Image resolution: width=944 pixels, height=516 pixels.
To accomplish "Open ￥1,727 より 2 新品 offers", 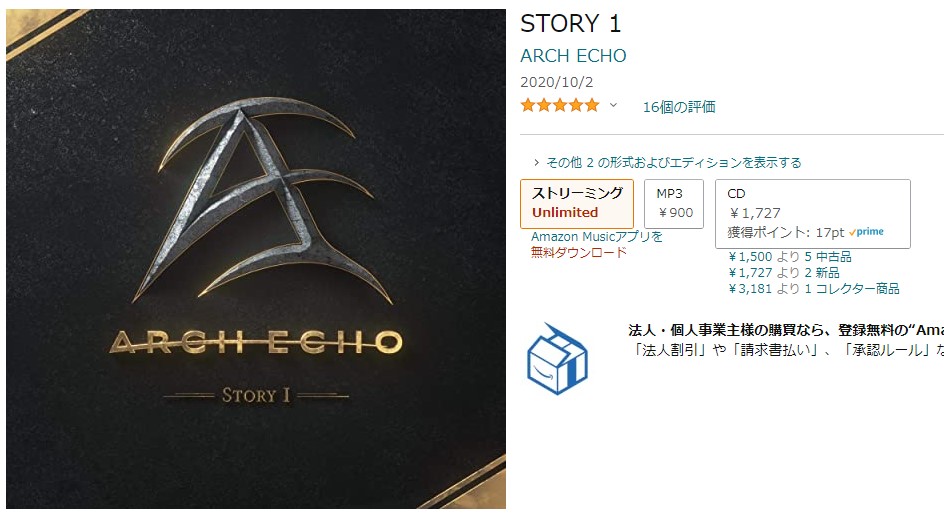I will click(784, 273).
